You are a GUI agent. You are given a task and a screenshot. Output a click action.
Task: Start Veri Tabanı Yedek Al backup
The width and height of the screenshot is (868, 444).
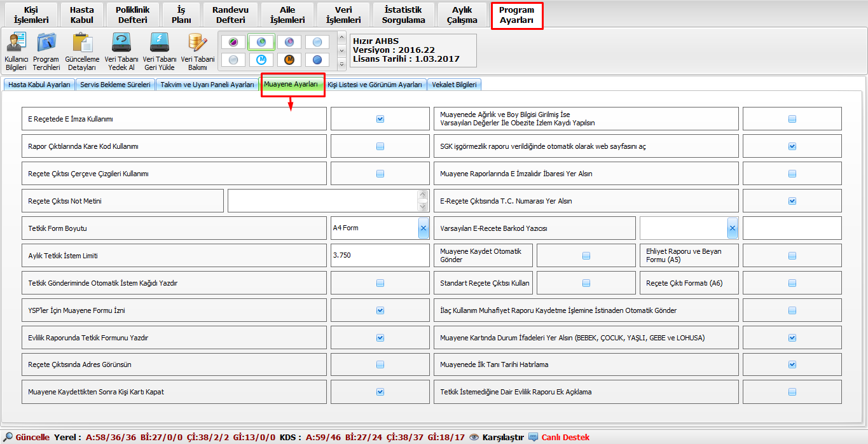click(121, 43)
